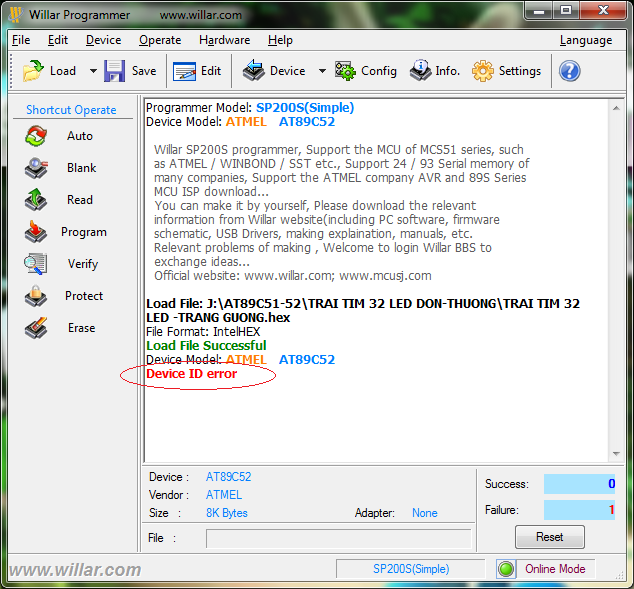
Task: Click the Willar Programmer title bar logo
Action: click(16, 15)
